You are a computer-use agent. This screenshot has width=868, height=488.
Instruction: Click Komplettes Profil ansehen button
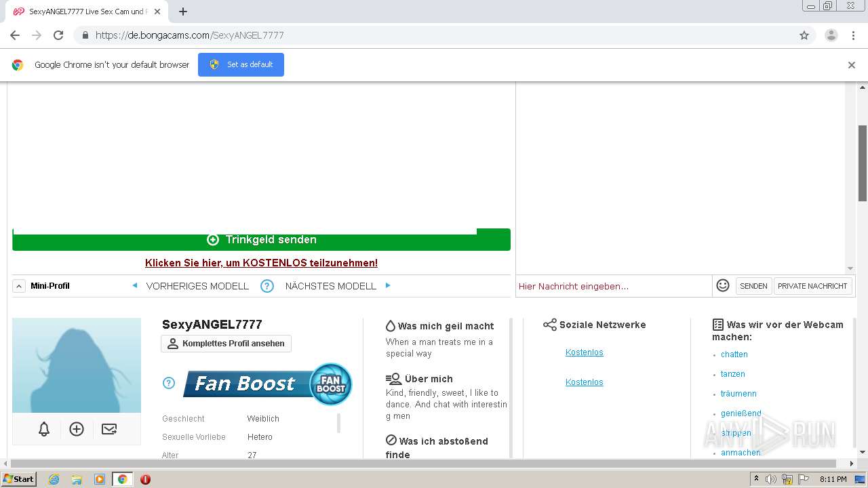tap(226, 344)
